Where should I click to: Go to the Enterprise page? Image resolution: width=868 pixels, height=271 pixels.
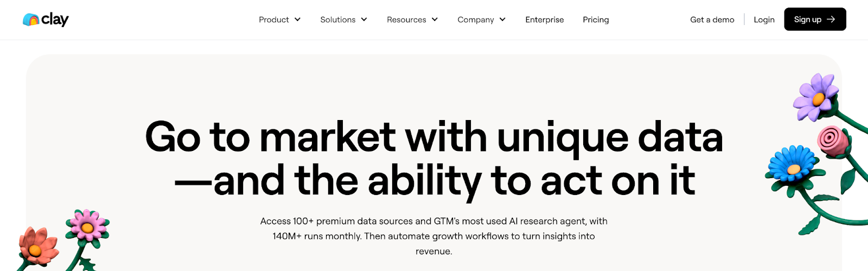pos(544,20)
